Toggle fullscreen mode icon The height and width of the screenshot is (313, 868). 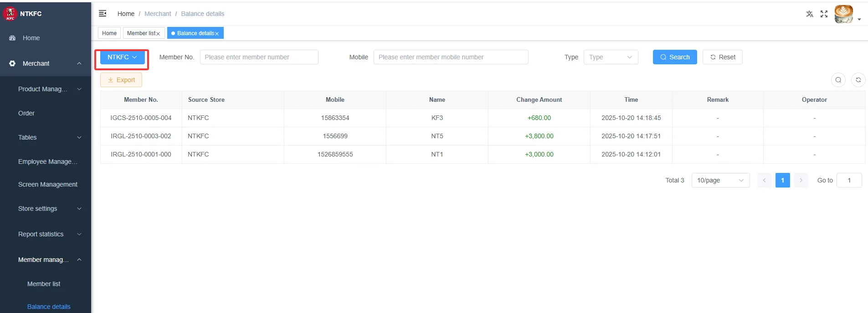pyautogui.click(x=824, y=14)
